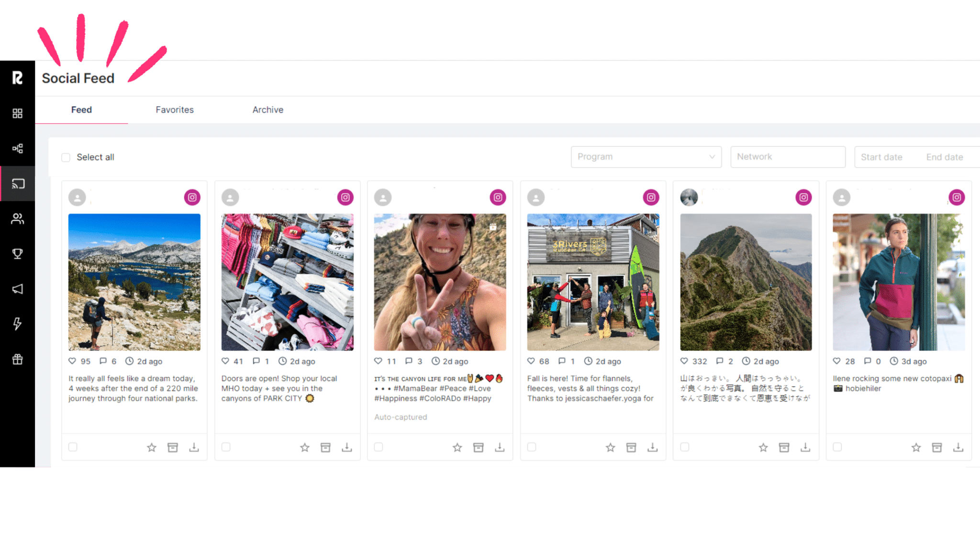This screenshot has height=545, width=980.
Task: Click the Start date field expander
Action: pyautogui.click(x=880, y=157)
